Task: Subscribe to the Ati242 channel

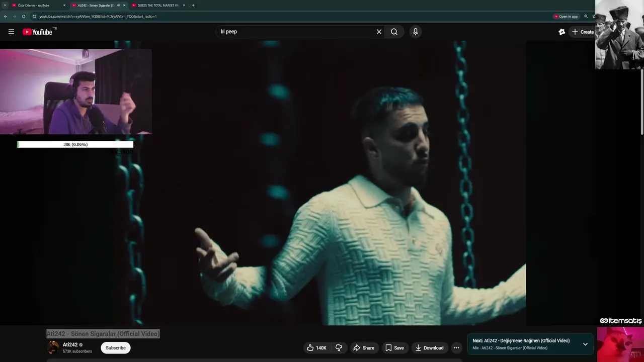Action: (116, 348)
